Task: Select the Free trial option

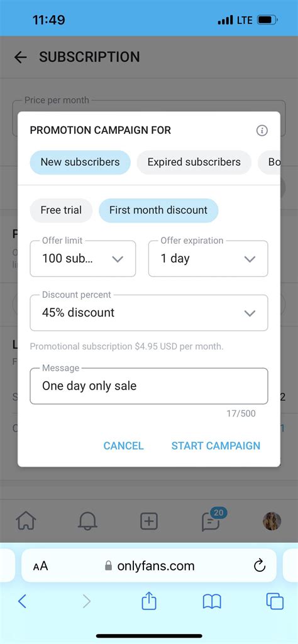Action: click(x=61, y=210)
